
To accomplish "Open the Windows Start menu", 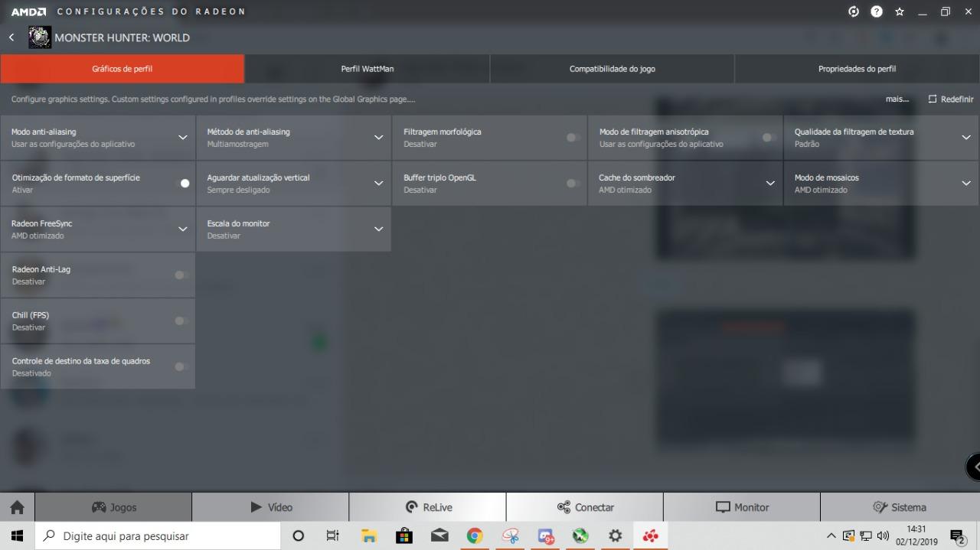I will (x=17, y=536).
